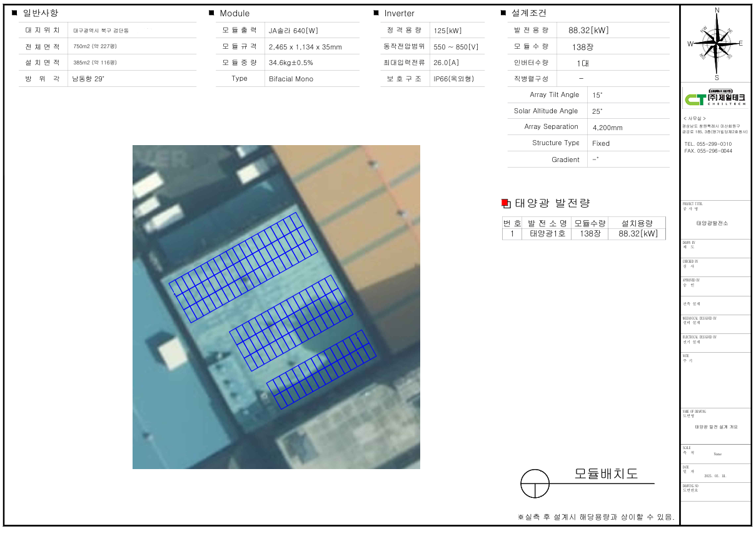Click the circular drawing symbol left of 모듈배치도

click(535, 483)
